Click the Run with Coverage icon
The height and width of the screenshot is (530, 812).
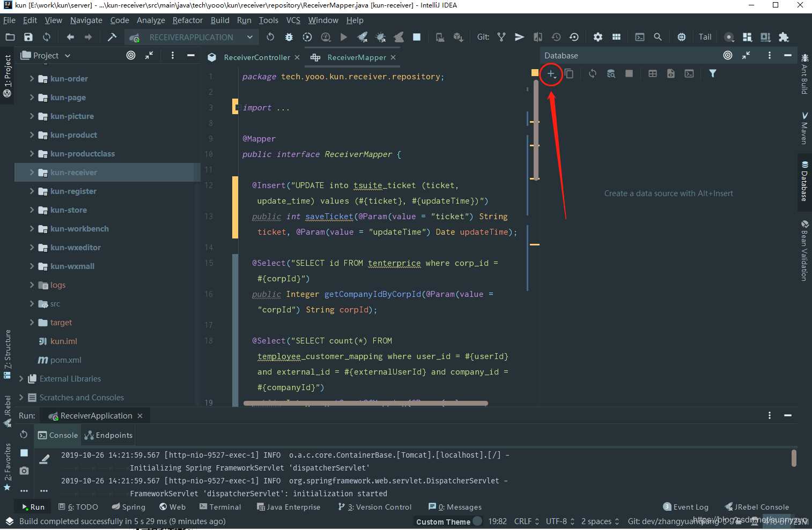tap(307, 37)
